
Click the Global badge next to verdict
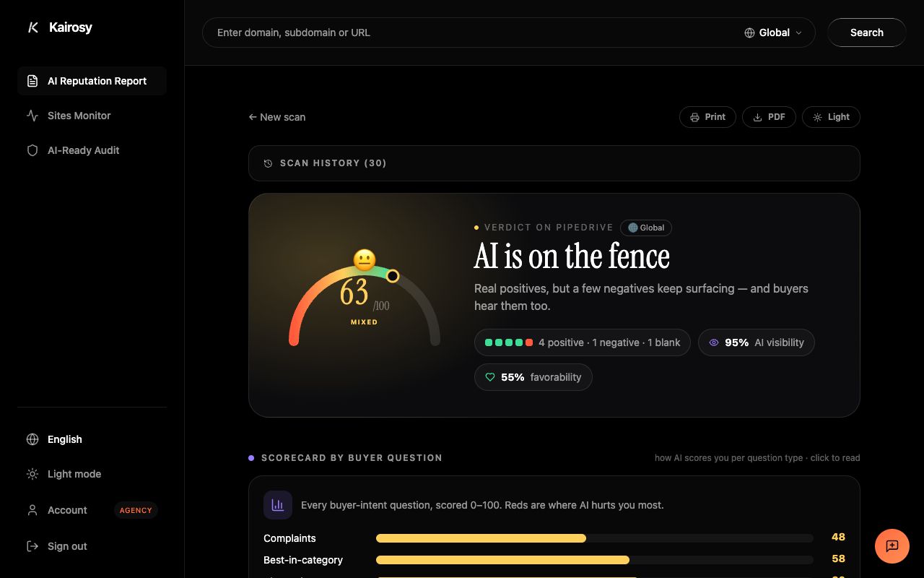645,228
